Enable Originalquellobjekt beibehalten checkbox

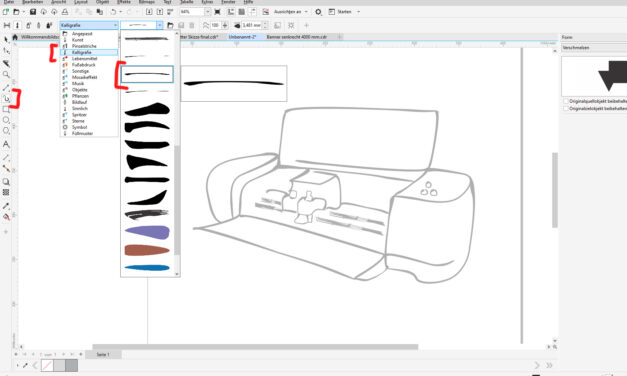[566, 101]
